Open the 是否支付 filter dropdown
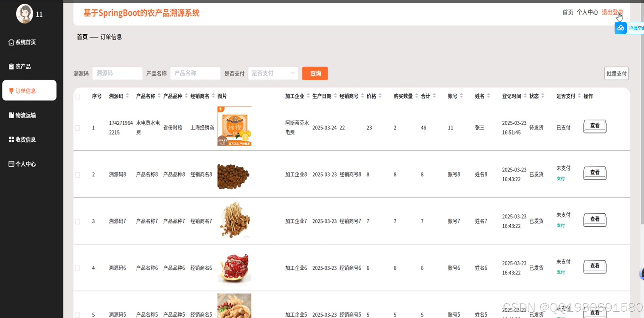Image resolution: width=644 pixels, height=318 pixels. [273, 73]
